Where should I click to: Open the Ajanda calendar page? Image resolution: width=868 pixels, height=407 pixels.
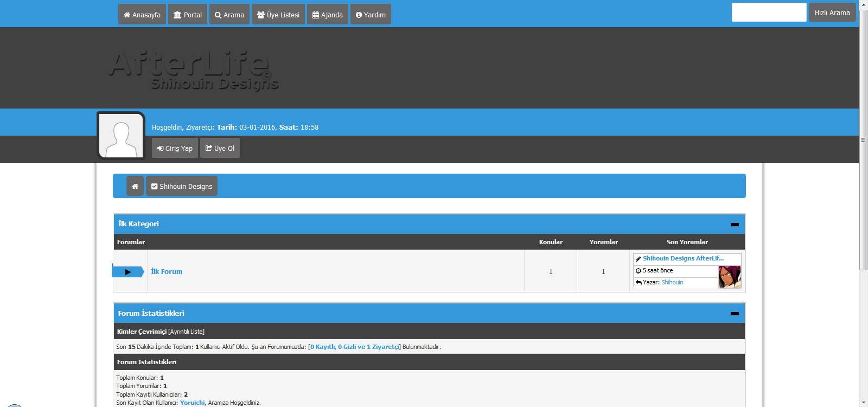tap(328, 15)
